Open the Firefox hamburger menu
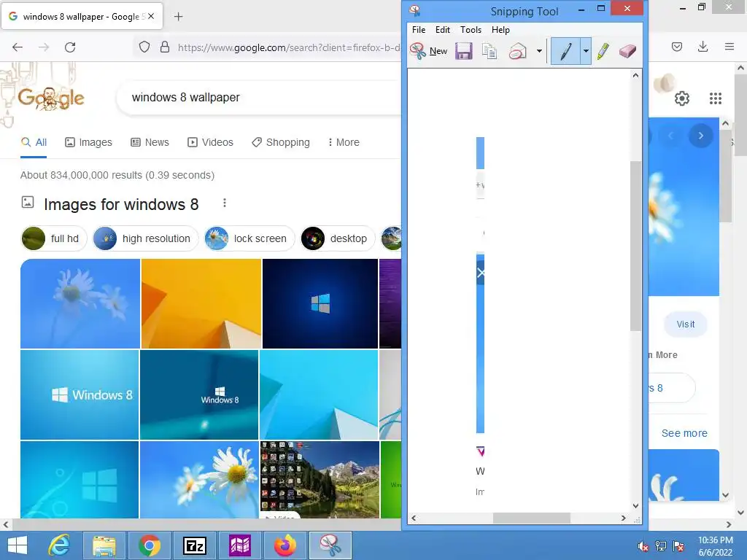 tap(729, 47)
